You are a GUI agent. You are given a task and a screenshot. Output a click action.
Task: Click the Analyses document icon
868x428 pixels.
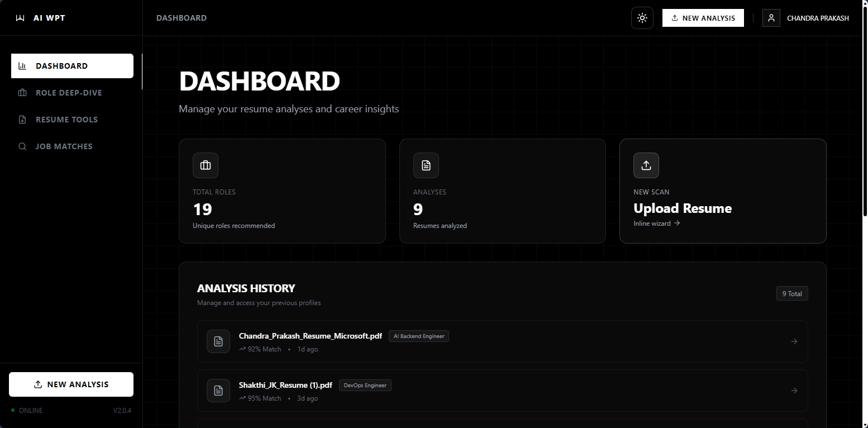click(x=426, y=165)
